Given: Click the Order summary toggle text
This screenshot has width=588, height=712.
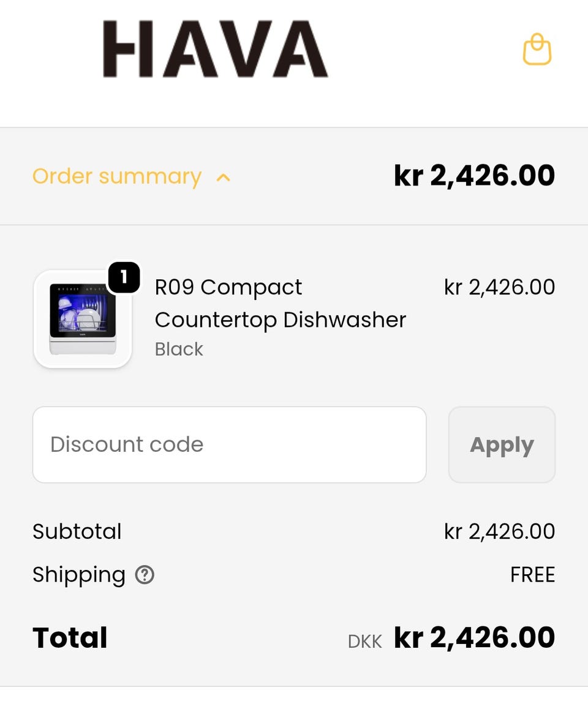Looking at the screenshot, I should (116, 176).
